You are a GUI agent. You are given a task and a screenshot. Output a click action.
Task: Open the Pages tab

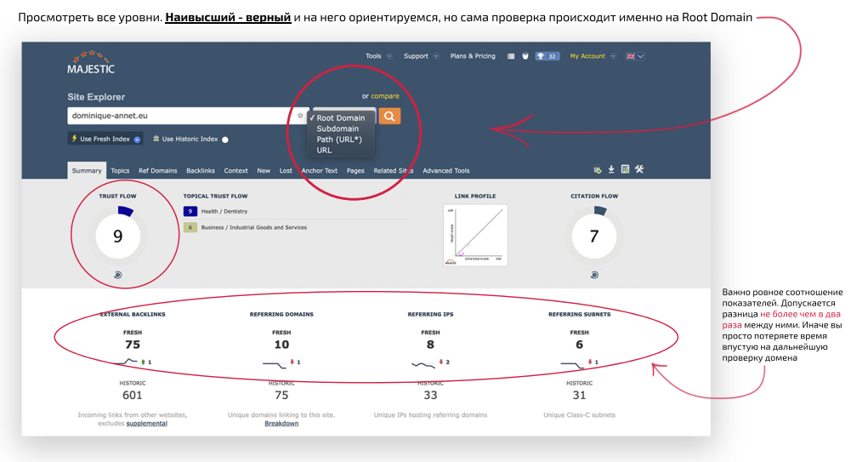click(x=355, y=171)
